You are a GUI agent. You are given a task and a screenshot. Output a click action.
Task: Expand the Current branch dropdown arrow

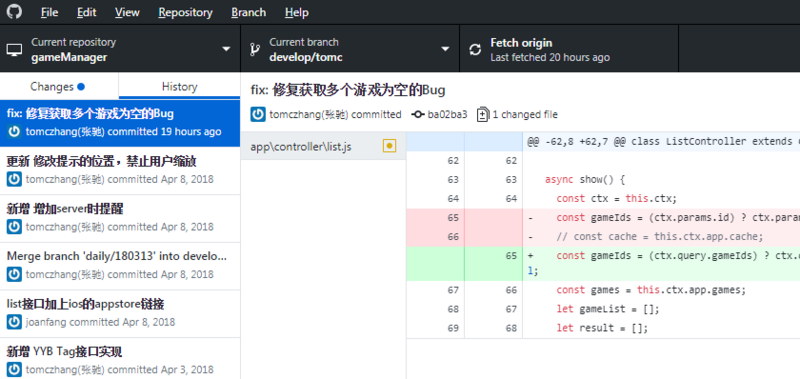pyautogui.click(x=445, y=49)
